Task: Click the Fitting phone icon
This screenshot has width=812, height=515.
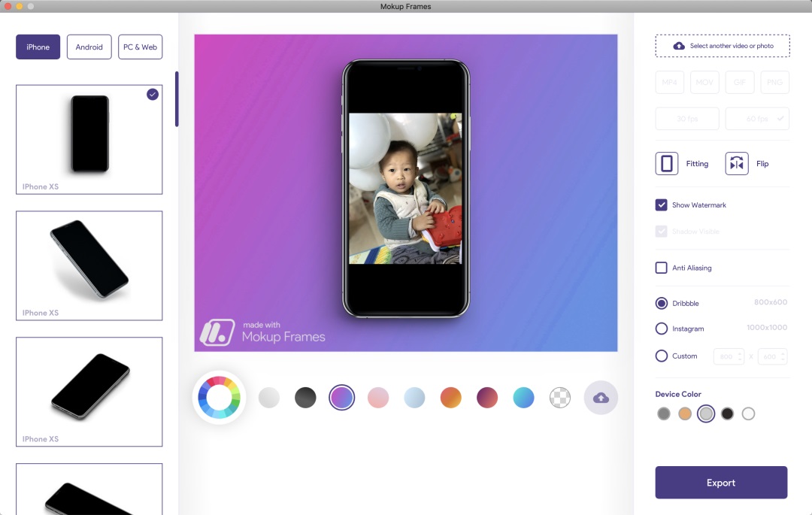Action: click(667, 163)
